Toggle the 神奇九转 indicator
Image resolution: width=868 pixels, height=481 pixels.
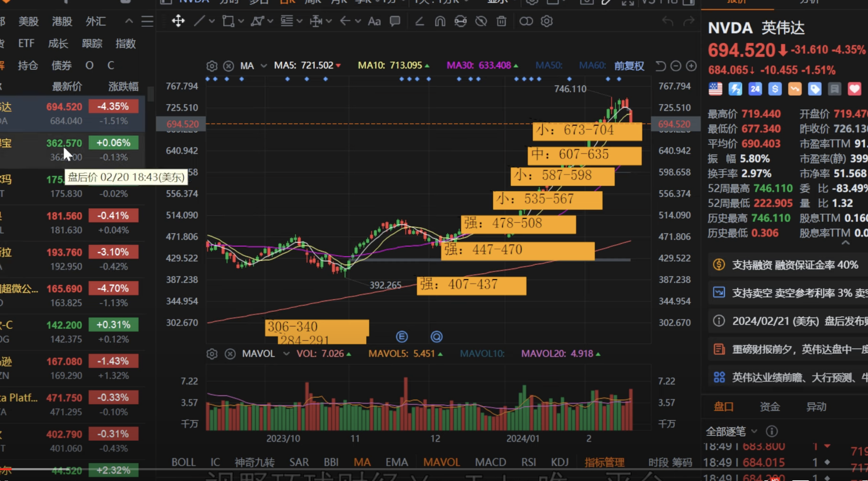(x=254, y=462)
